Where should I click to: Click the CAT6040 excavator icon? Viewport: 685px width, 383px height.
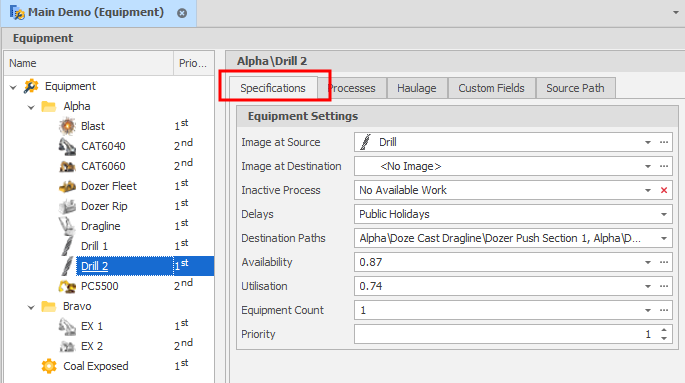tap(67, 146)
